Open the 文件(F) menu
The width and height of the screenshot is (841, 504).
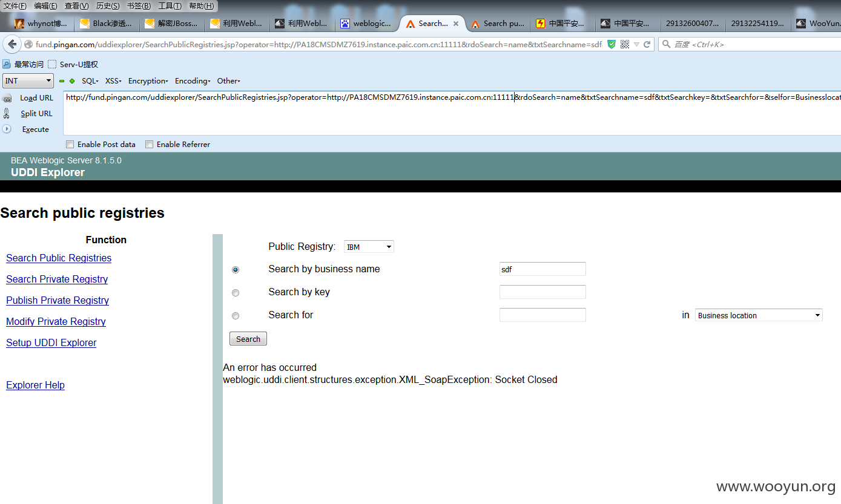tap(15, 6)
